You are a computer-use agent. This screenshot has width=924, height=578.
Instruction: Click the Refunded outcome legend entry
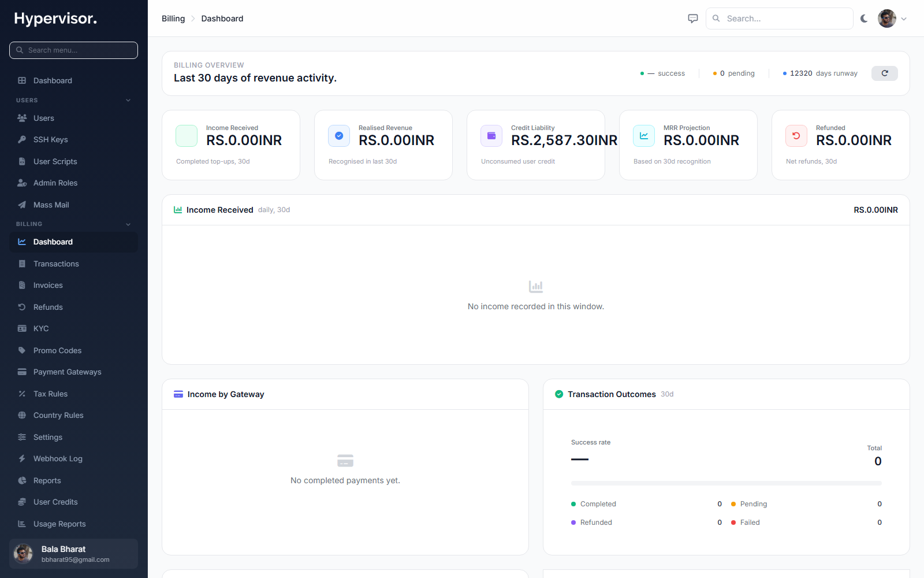coord(646,523)
